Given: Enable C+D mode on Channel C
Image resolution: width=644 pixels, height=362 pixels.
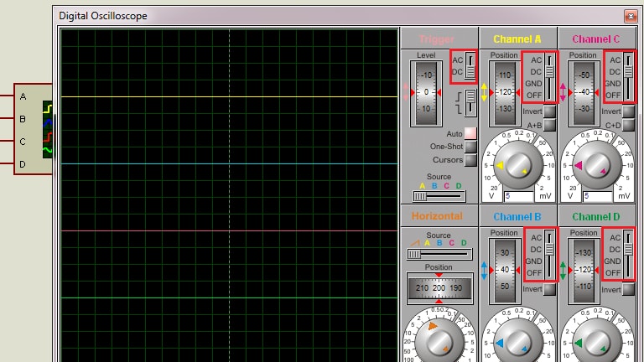Looking at the screenshot, I should tap(629, 125).
